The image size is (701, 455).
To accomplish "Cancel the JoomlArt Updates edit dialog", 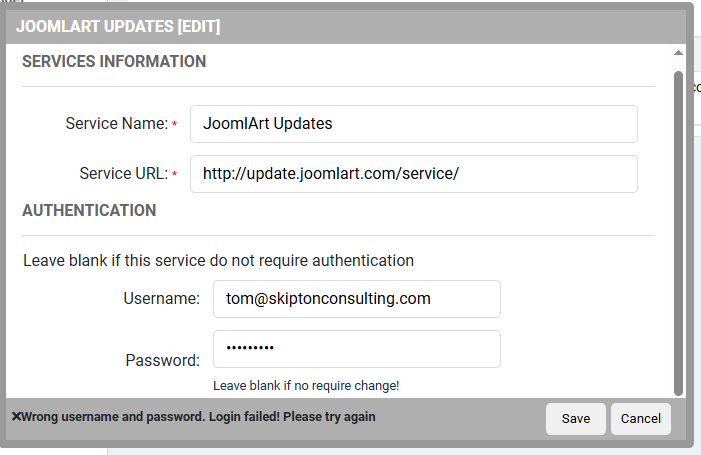I will point(641,419).
